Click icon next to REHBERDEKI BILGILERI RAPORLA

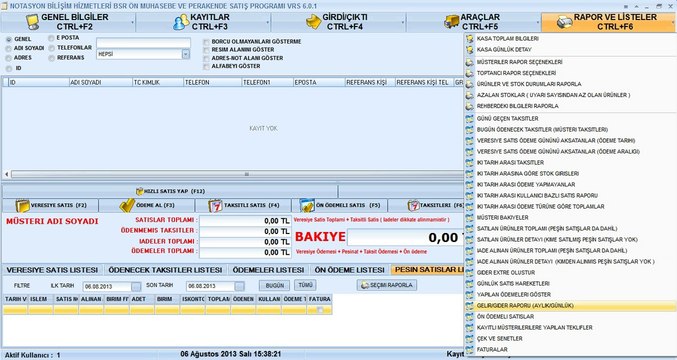point(470,106)
